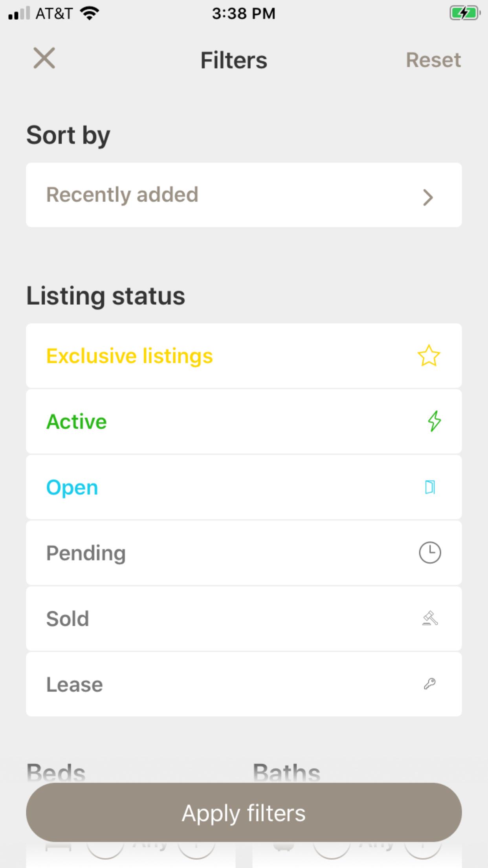Toggle the Open listing status
The width and height of the screenshot is (488, 868).
coord(72,487)
